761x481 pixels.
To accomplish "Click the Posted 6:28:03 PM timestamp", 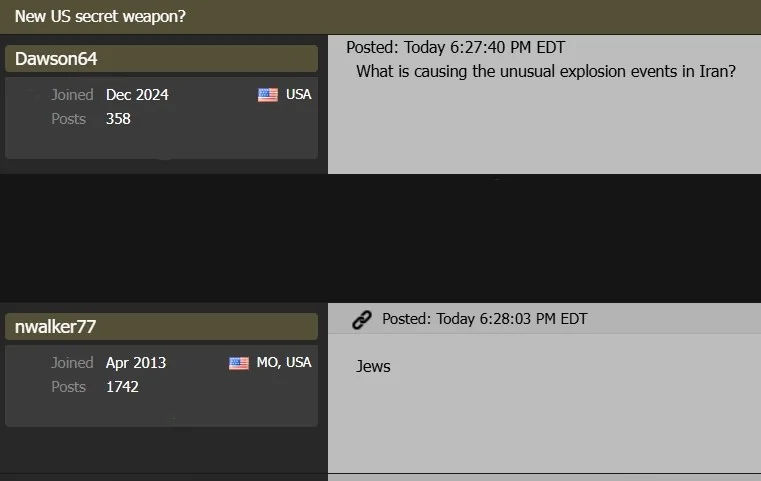I will 484,319.
